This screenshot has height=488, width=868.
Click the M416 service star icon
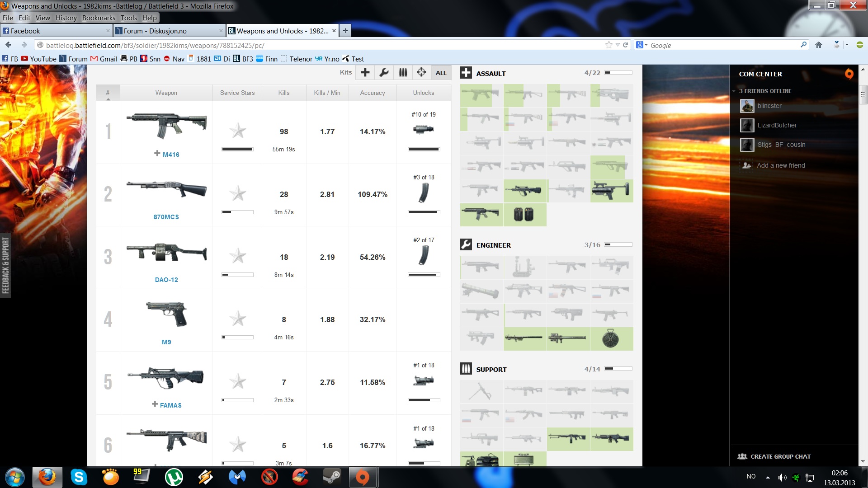[238, 131]
